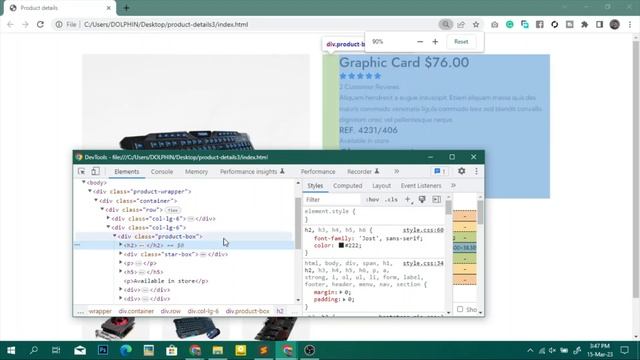Viewport: 640px width, 360px height.
Task: Expand the h5 node in the DOM tree
Action: pyautogui.click(x=120, y=271)
